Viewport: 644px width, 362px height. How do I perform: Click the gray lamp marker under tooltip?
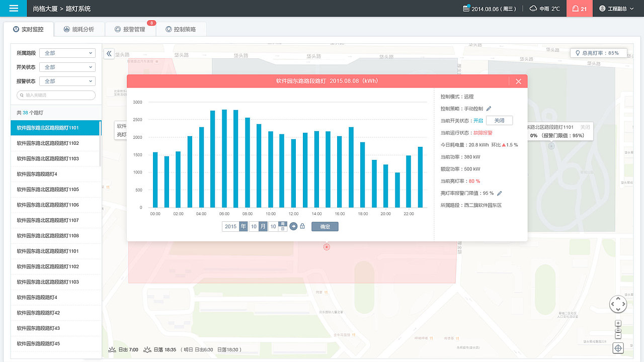(551, 146)
